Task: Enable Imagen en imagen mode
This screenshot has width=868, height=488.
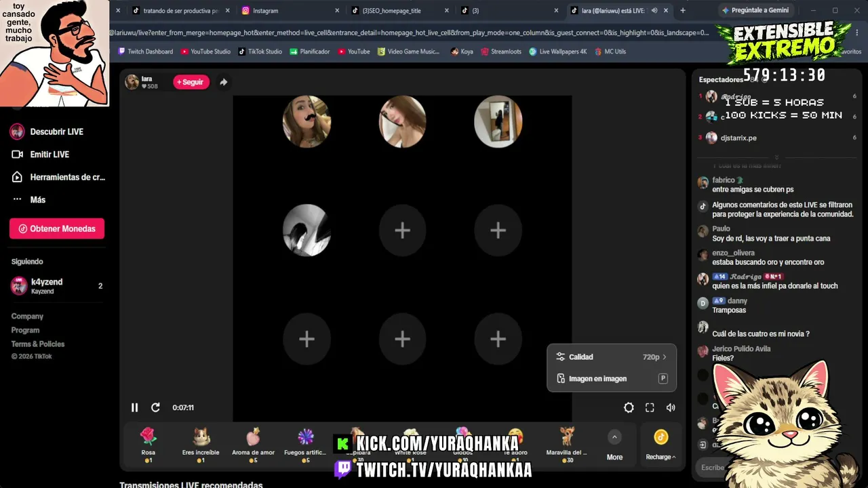Action: [x=612, y=378]
